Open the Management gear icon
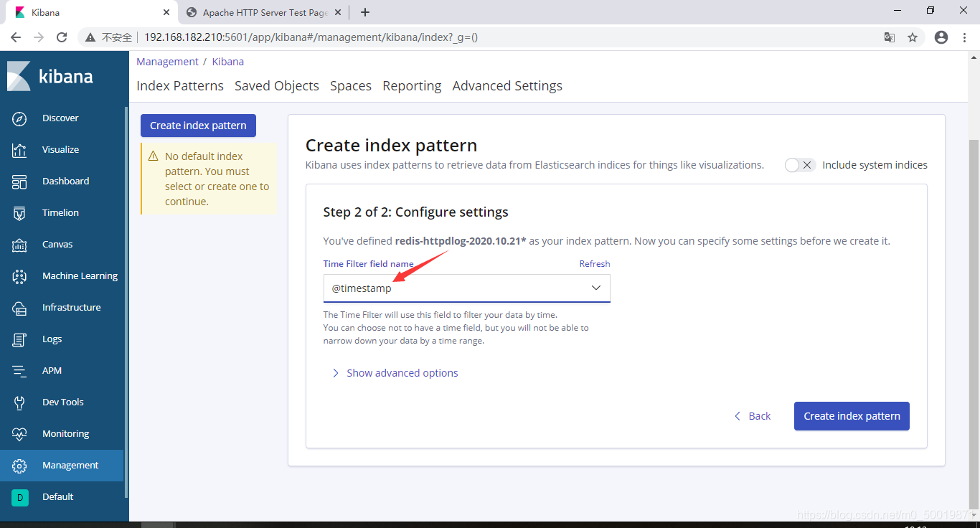Screen dimensions: 980x528 pos(19,466)
